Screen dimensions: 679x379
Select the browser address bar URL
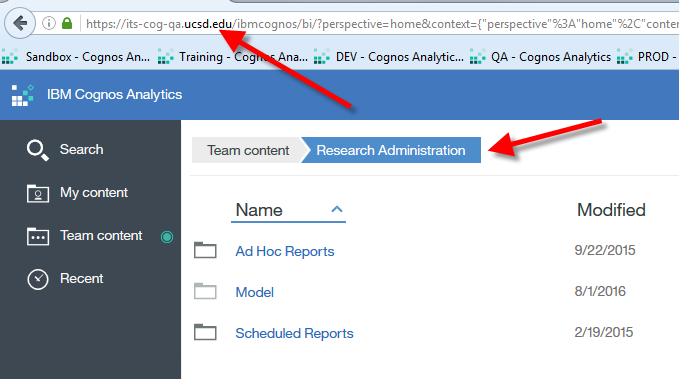click(x=382, y=24)
